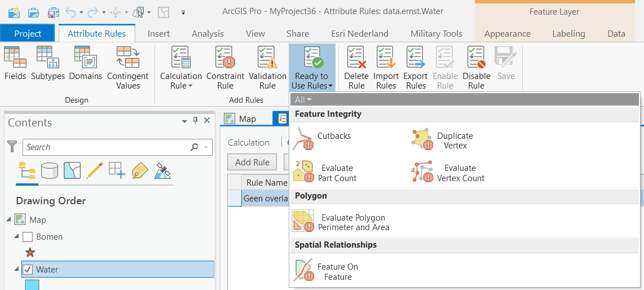Switch to List By Perspective Imagery
644x290 pixels.
(x=162, y=170)
